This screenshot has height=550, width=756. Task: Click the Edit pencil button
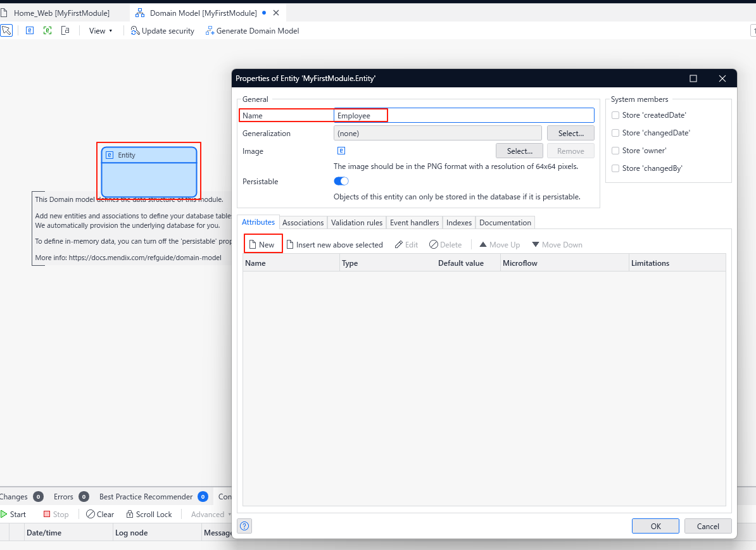[x=406, y=245]
